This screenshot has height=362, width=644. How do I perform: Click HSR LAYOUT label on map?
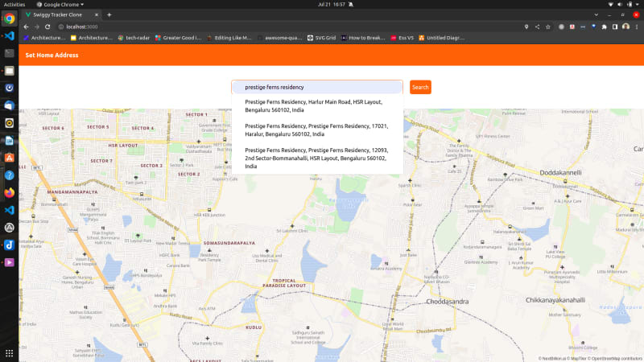coord(123,146)
